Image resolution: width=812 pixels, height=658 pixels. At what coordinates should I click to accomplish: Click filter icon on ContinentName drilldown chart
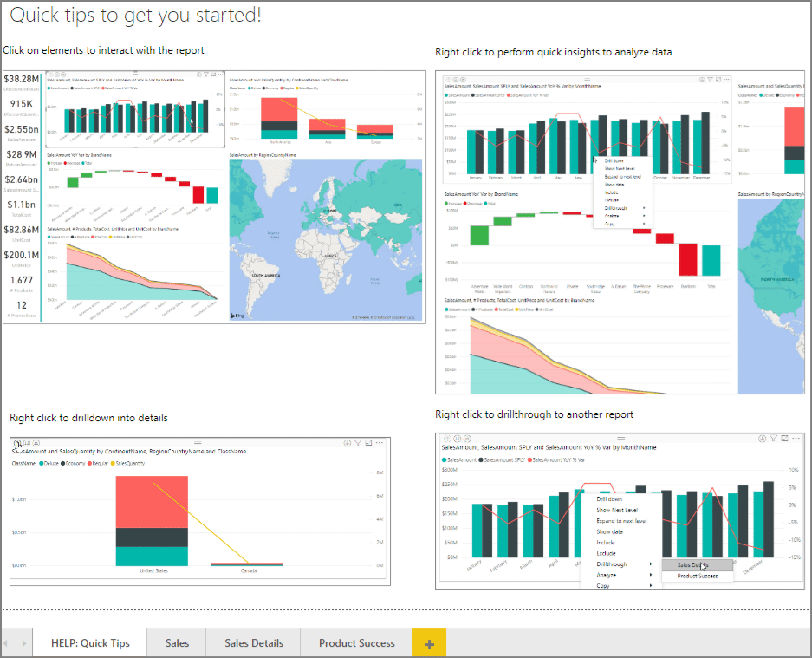(x=358, y=443)
